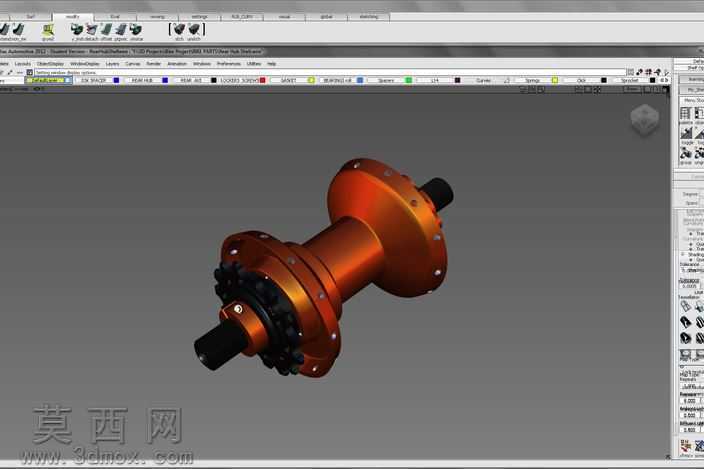Click the z_invis shelf icon
Image resolution: width=704 pixels, height=469 pixels.
coord(77,30)
